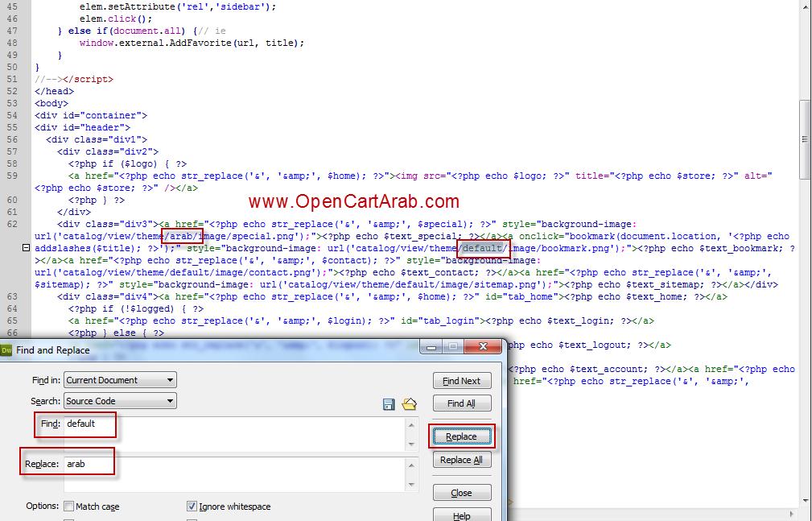Click the save query floppy disk icon
The image size is (812, 521).
[x=389, y=404]
